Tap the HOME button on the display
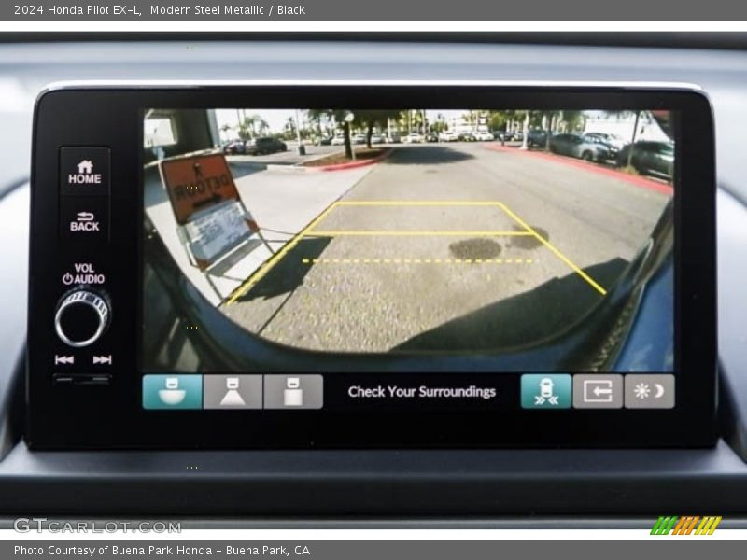This screenshot has height=560, width=747. click(x=85, y=172)
